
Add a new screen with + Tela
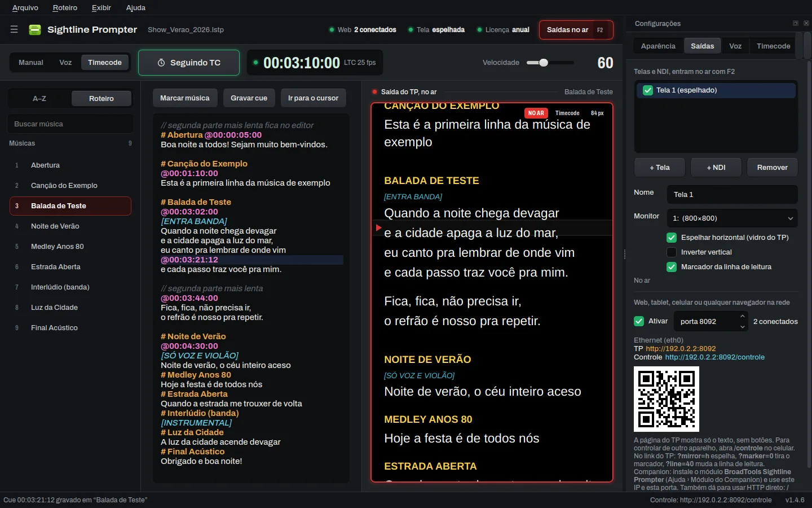pyautogui.click(x=660, y=168)
